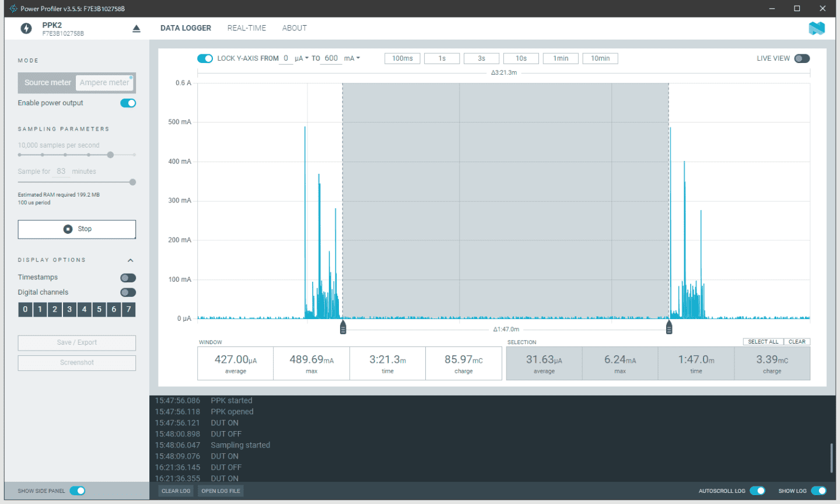Collapse the Display Options section

(131, 260)
